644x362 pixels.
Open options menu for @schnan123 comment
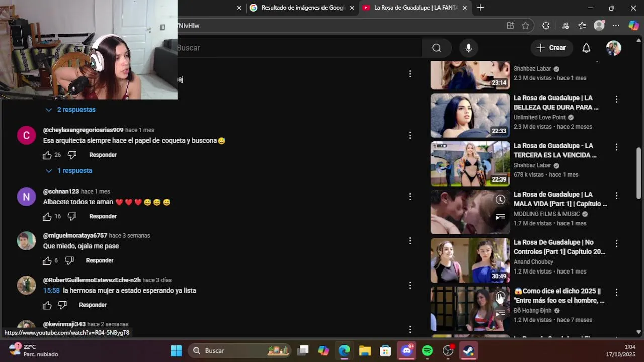click(410, 197)
